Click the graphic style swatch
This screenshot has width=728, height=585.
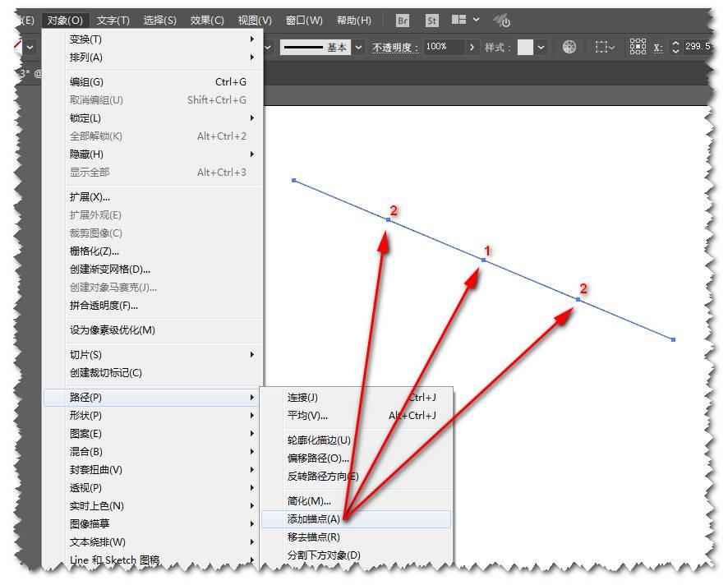pos(525,47)
